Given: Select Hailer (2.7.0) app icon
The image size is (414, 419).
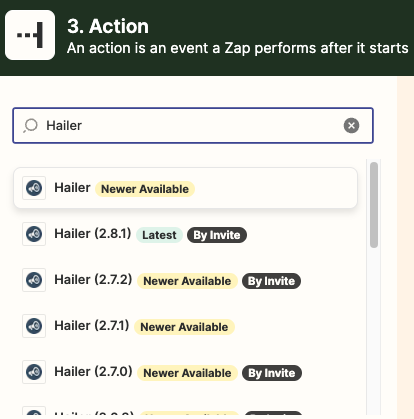Looking at the screenshot, I should click(x=34, y=372).
